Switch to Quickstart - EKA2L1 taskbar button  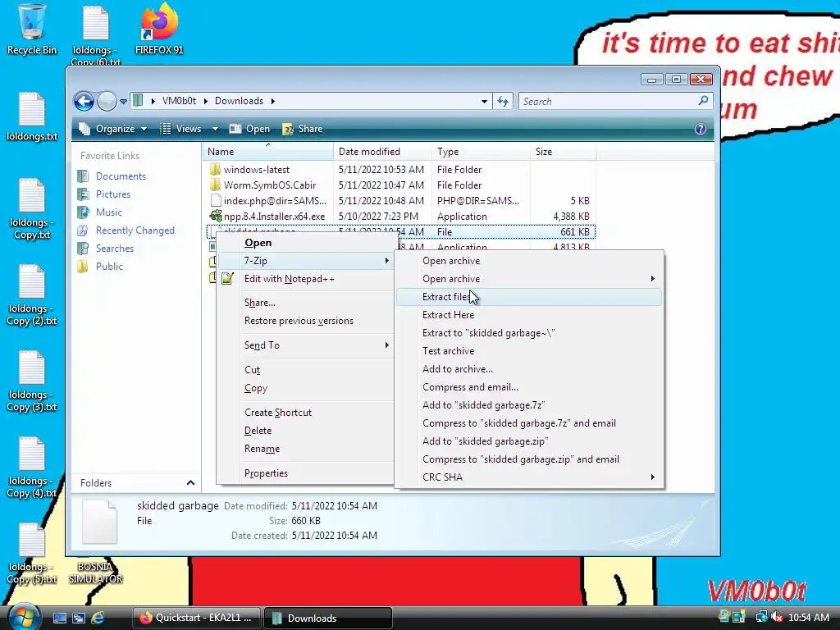point(197,618)
